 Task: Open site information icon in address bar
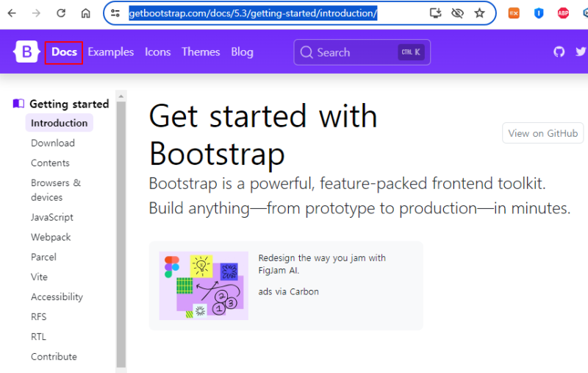pos(115,13)
